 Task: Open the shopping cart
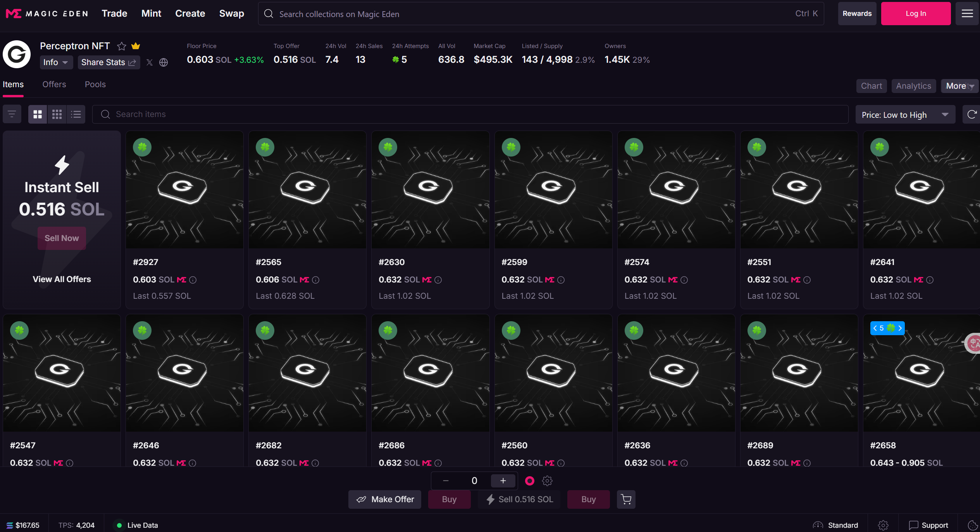pos(626,499)
